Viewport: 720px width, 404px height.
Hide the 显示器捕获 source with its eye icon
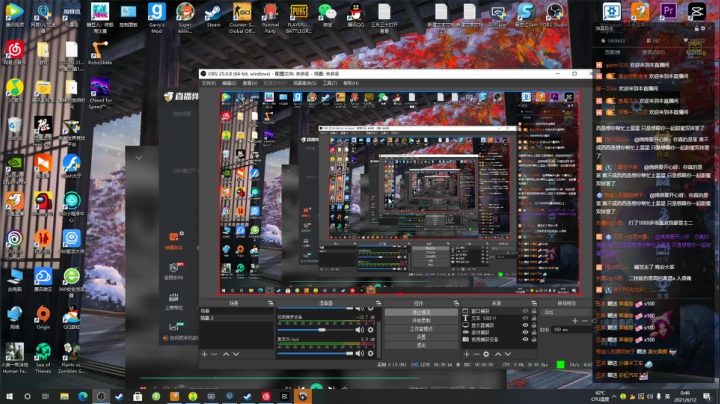click(x=525, y=325)
